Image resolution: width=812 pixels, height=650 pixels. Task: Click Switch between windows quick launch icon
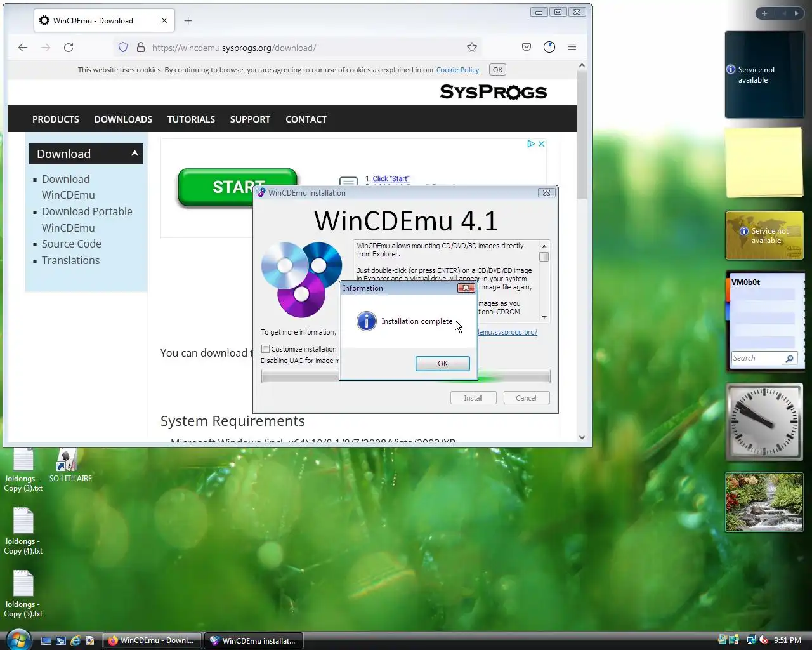point(61,641)
